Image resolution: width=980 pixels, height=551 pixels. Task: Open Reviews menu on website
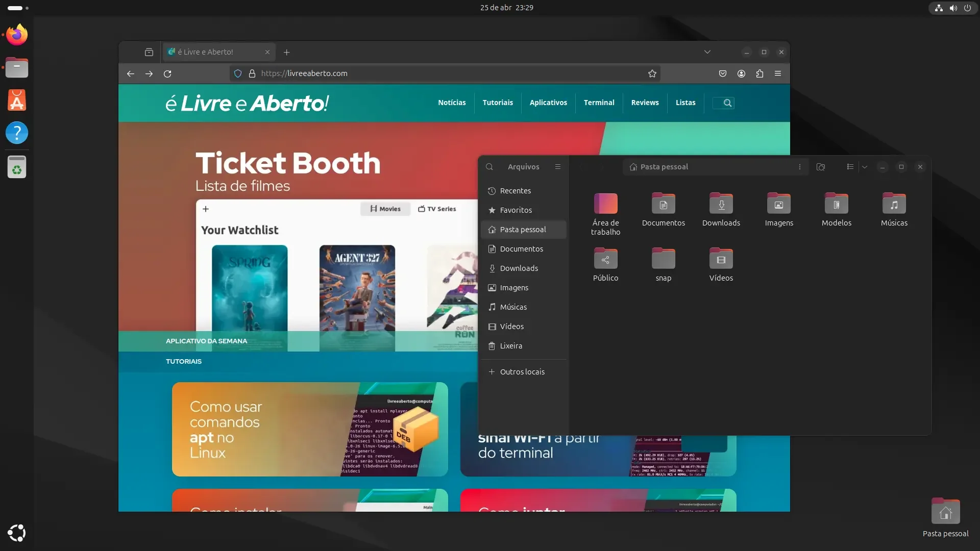[645, 103]
